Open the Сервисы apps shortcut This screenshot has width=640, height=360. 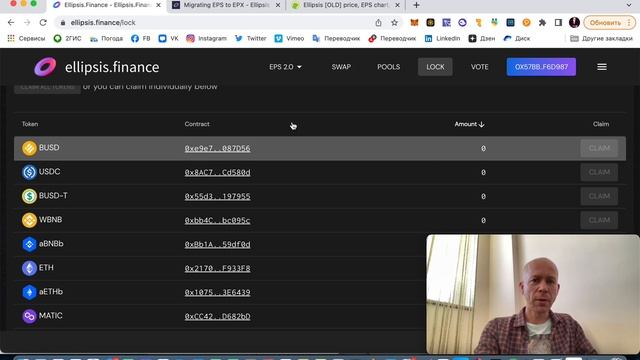coord(26,38)
